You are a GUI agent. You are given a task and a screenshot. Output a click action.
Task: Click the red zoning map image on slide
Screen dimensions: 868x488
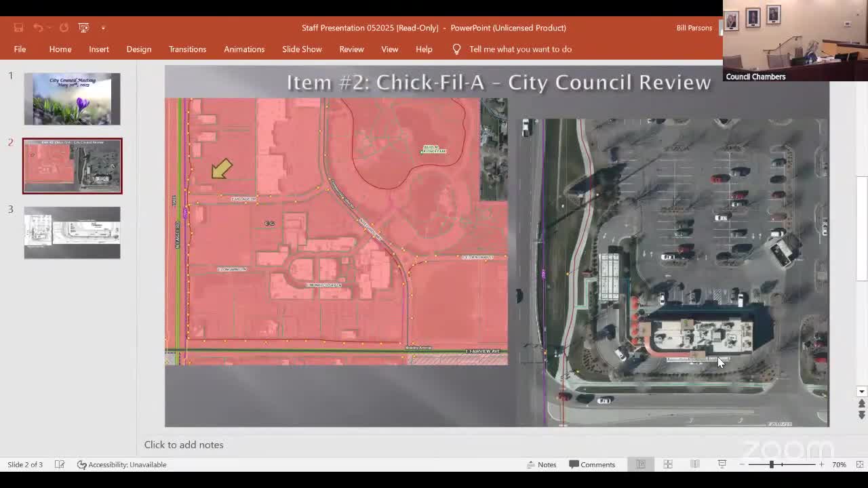pos(336,232)
